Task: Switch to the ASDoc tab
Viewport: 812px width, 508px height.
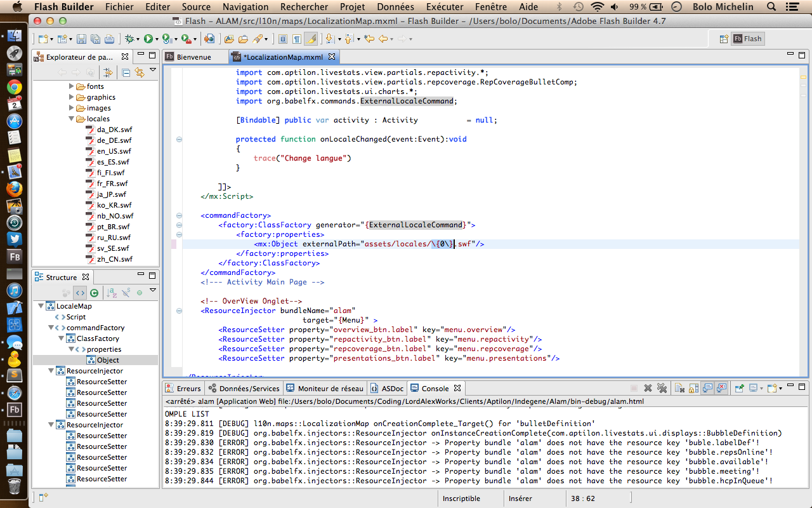Action: [388, 389]
